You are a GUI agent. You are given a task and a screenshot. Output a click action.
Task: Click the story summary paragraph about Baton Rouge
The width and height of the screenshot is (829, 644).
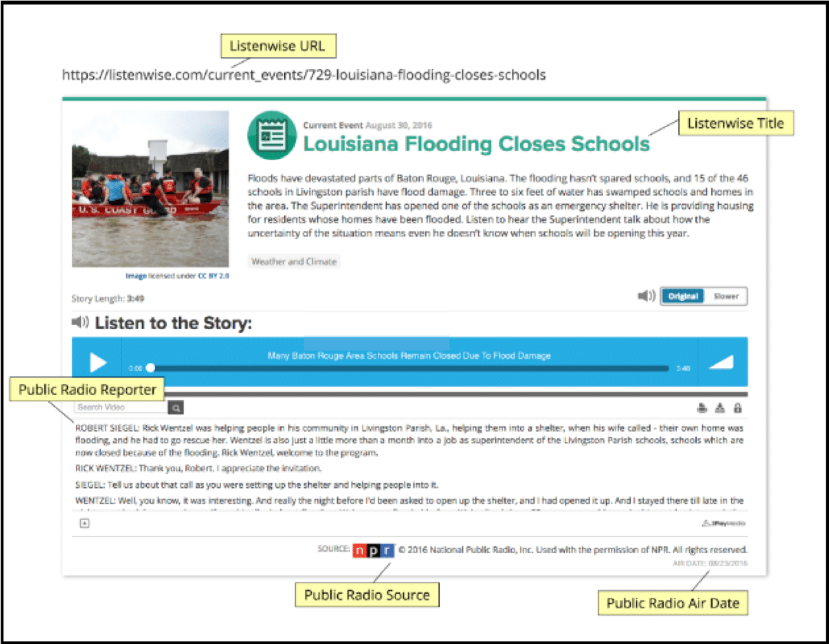501,206
